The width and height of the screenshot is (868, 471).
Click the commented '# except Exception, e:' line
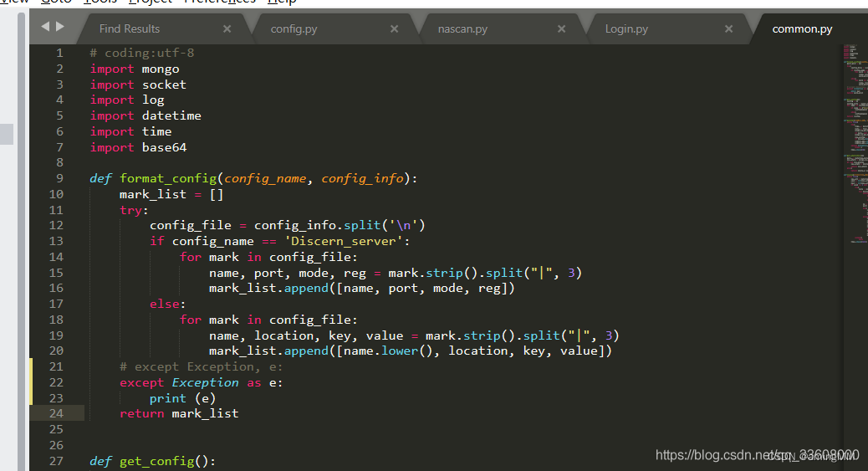coord(202,366)
